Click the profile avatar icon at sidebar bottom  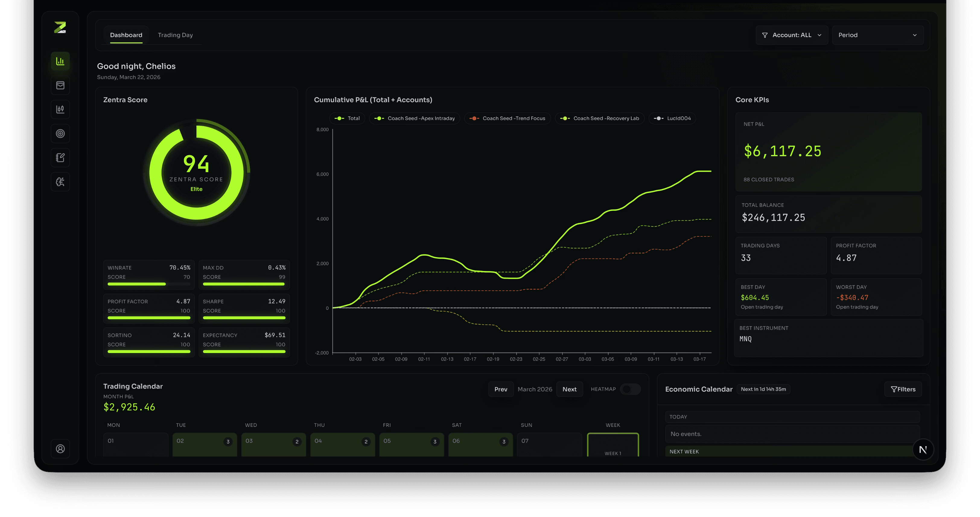(60, 449)
